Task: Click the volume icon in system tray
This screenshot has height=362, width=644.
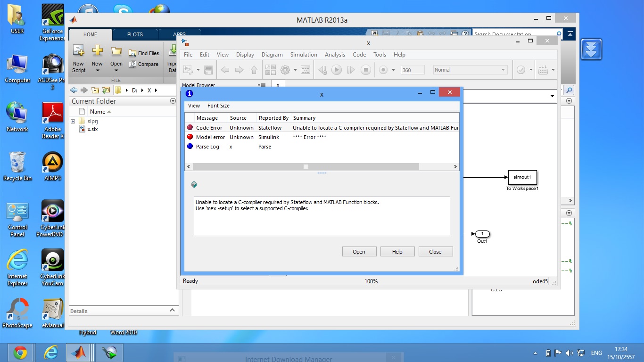Action: click(570, 353)
